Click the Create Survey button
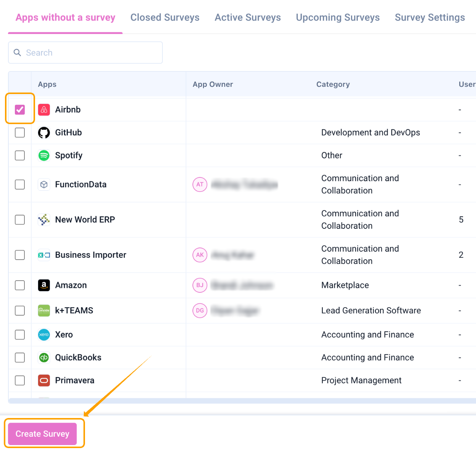This screenshot has width=476, height=450. point(42,434)
